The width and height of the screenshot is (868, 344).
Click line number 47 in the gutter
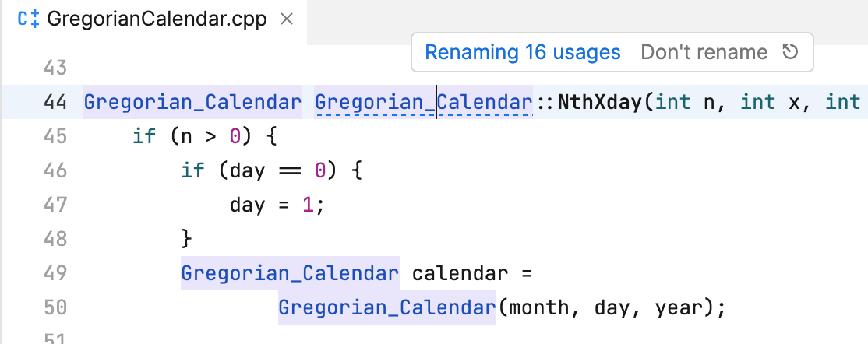tap(55, 205)
